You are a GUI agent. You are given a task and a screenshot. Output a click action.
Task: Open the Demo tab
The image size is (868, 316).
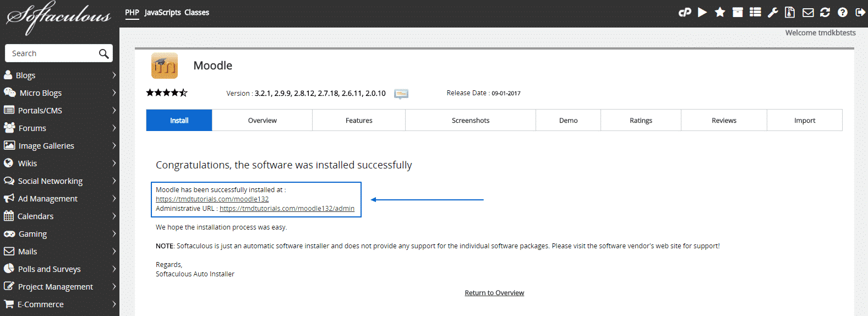point(569,120)
